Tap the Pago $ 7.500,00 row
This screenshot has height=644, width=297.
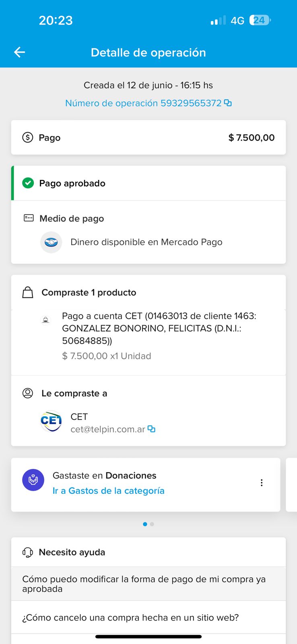click(x=148, y=138)
